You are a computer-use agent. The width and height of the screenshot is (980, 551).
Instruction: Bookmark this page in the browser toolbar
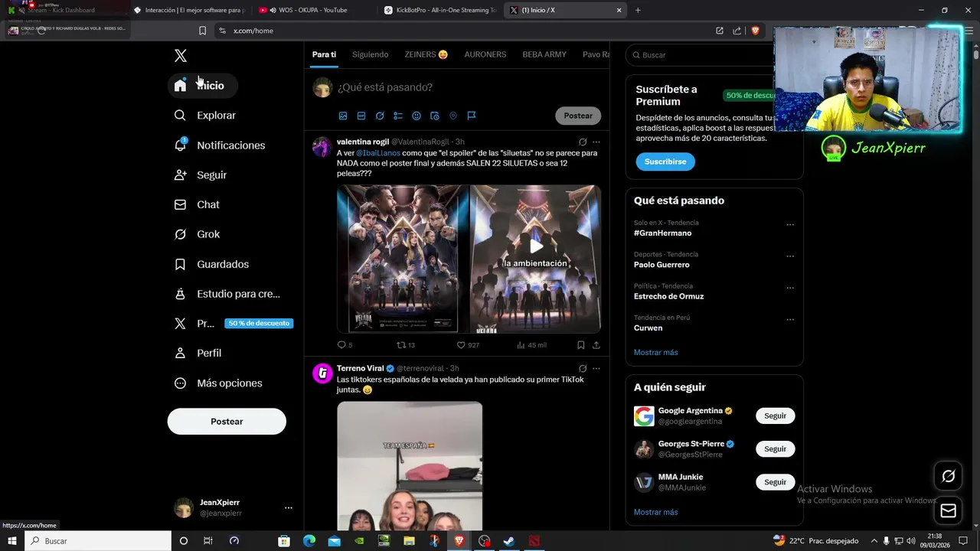202,31
